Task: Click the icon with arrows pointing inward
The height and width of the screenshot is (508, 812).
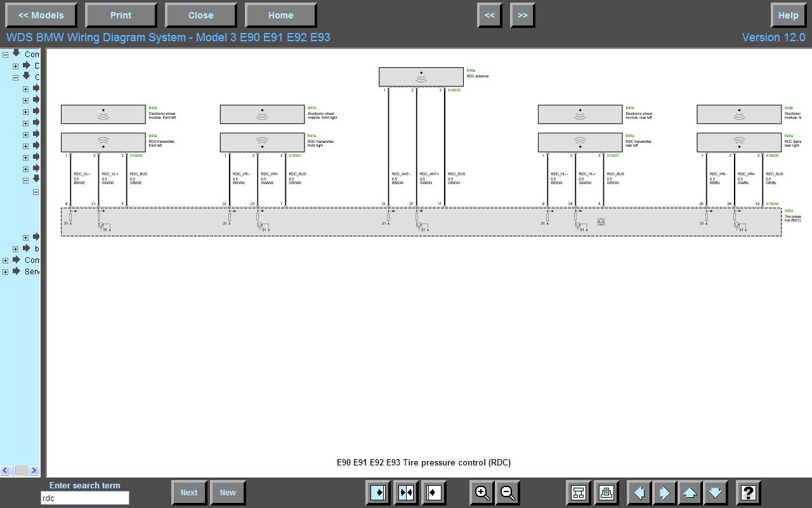Action: pos(406,493)
